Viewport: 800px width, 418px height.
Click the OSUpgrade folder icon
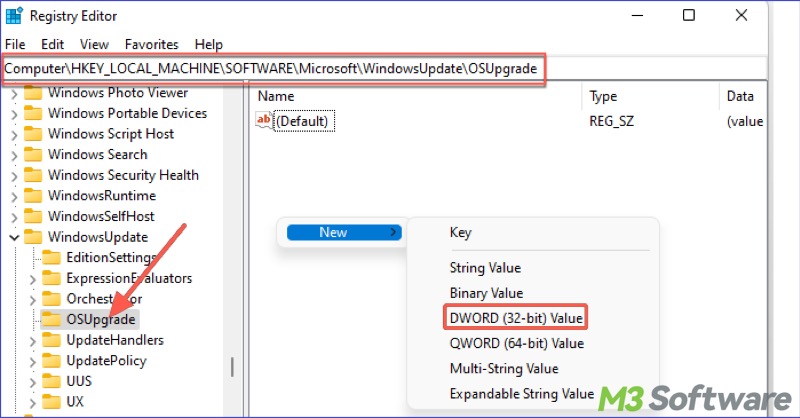pos(51,319)
